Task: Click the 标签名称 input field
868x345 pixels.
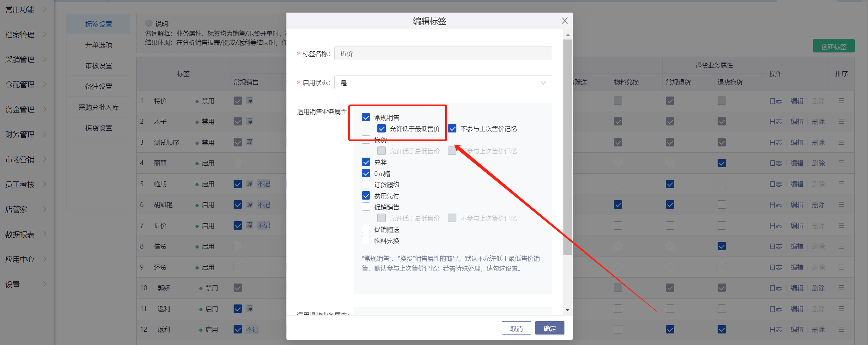Action: pyautogui.click(x=443, y=53)
